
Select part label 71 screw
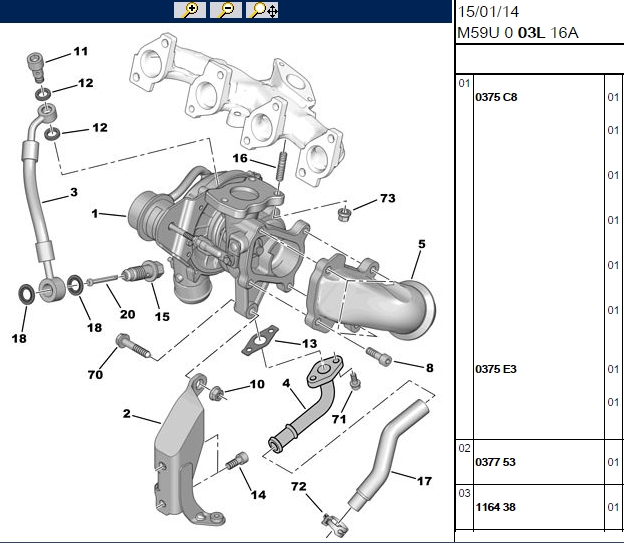(x=339, y=419)
